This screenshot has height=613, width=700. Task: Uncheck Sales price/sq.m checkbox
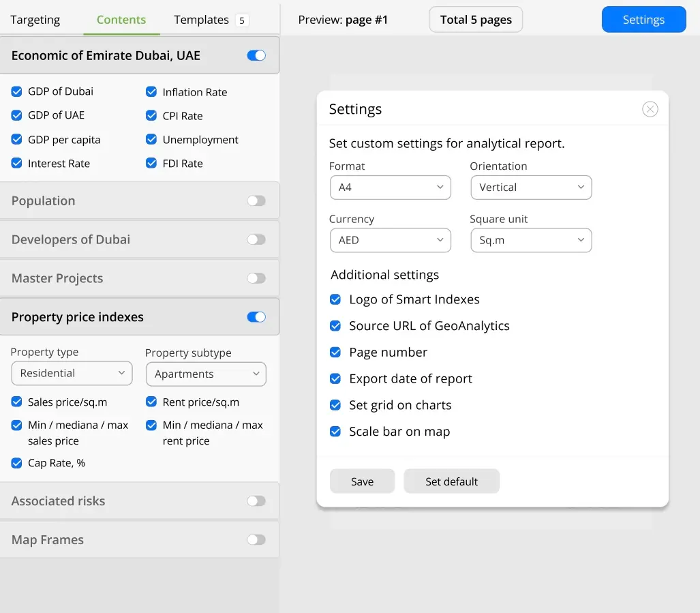pyautogui.click(x=16, y=402)
